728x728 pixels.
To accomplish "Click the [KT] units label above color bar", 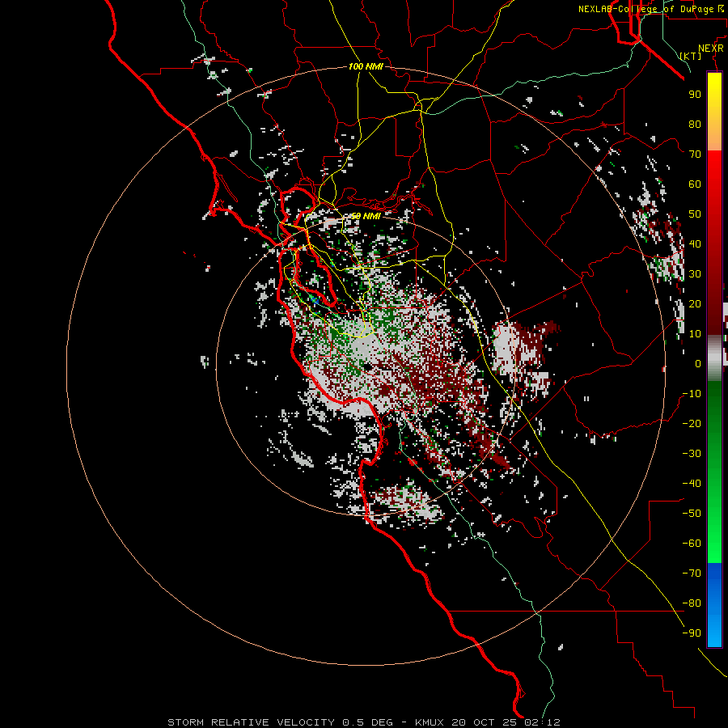I will (x=691, y=56).
